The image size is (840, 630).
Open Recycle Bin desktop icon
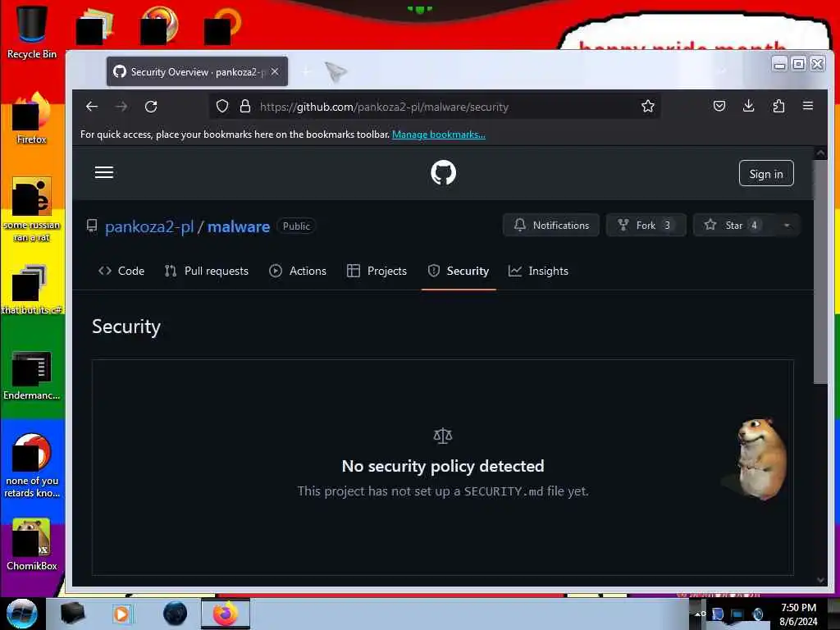32,32
